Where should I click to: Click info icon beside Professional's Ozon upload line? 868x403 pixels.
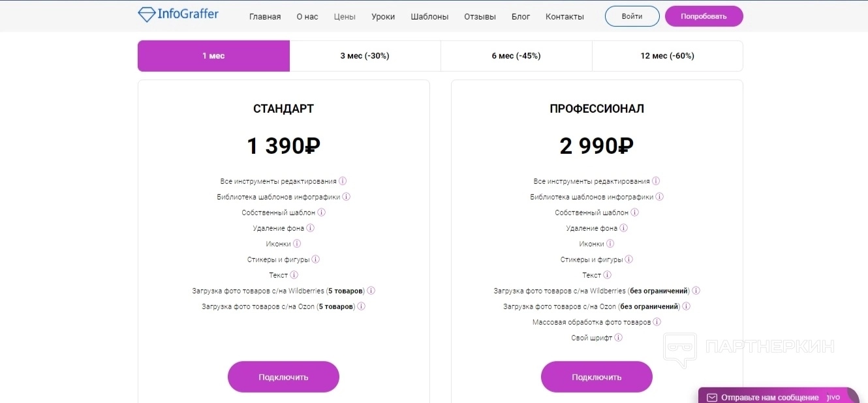[x=687, y=306]
